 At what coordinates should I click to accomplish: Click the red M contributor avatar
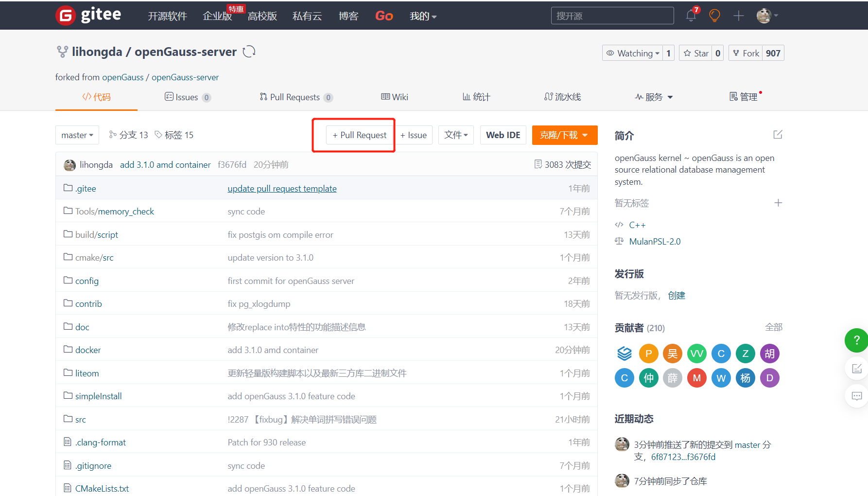(697, 378)
